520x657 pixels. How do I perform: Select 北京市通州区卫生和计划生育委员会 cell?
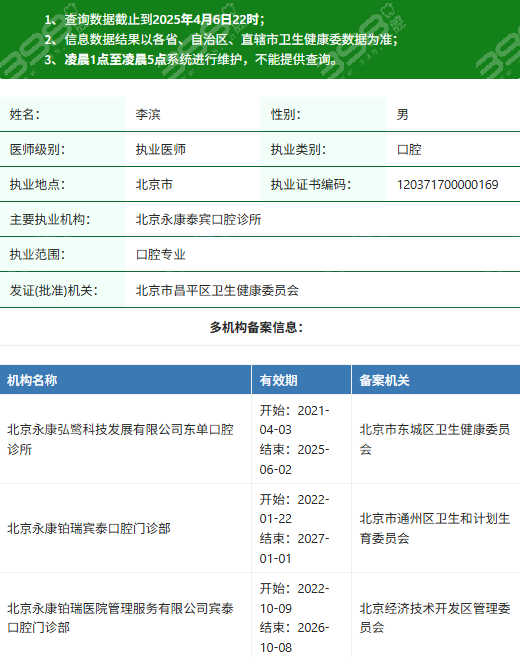435,528
